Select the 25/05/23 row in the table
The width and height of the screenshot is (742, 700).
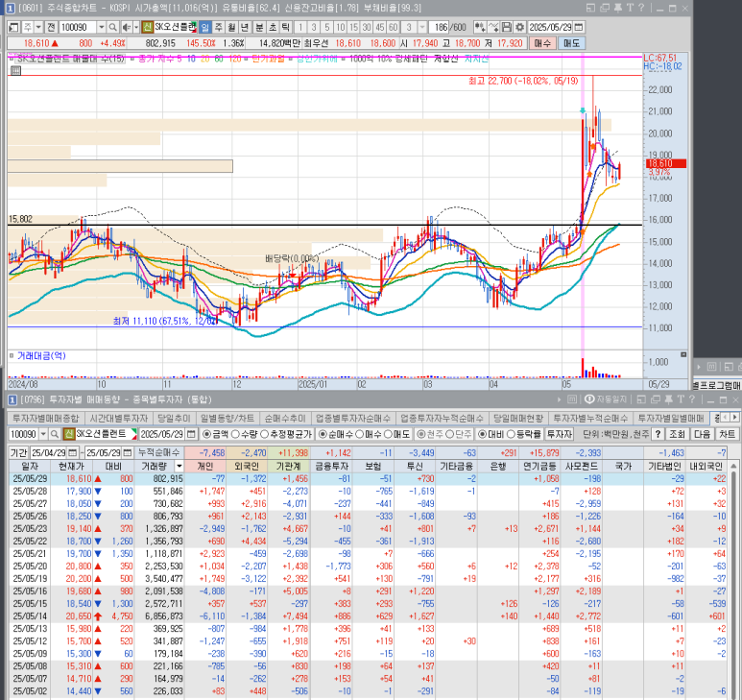point(368,529)
